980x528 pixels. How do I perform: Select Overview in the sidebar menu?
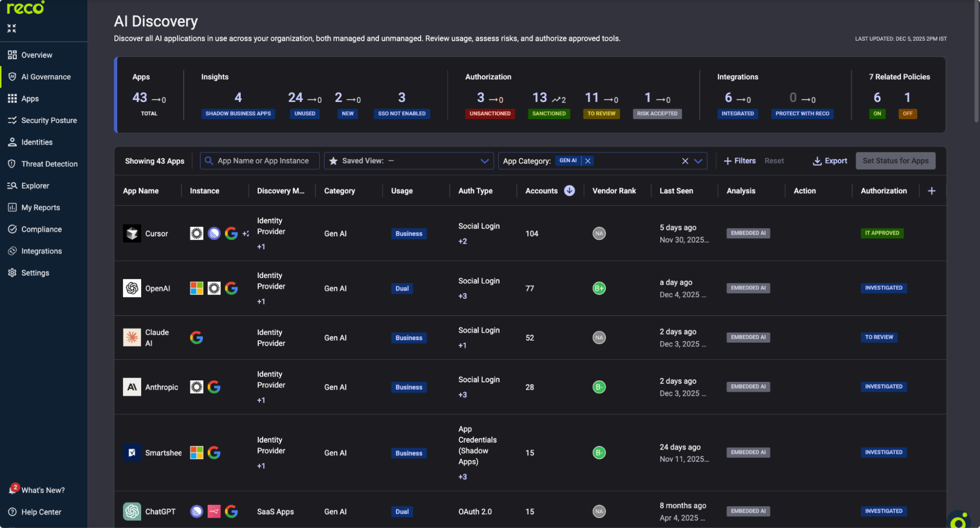pyautogui.click(x=38, y=54)
